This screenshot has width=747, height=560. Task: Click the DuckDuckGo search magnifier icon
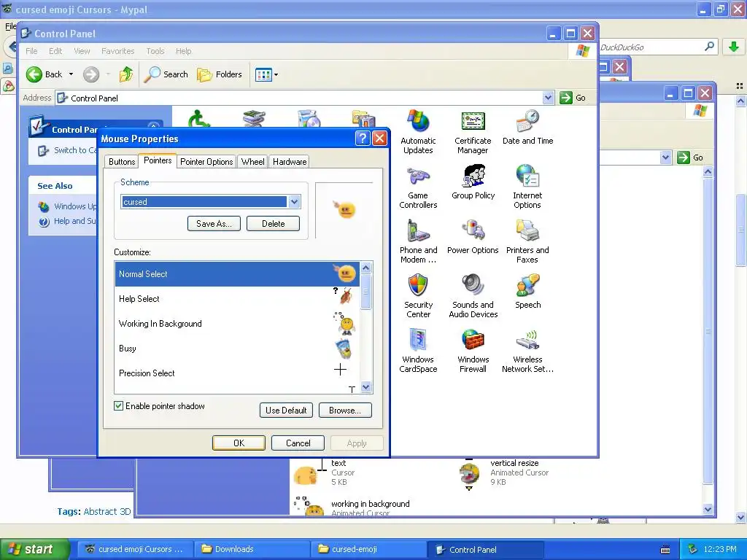click(x=709, y=47)
